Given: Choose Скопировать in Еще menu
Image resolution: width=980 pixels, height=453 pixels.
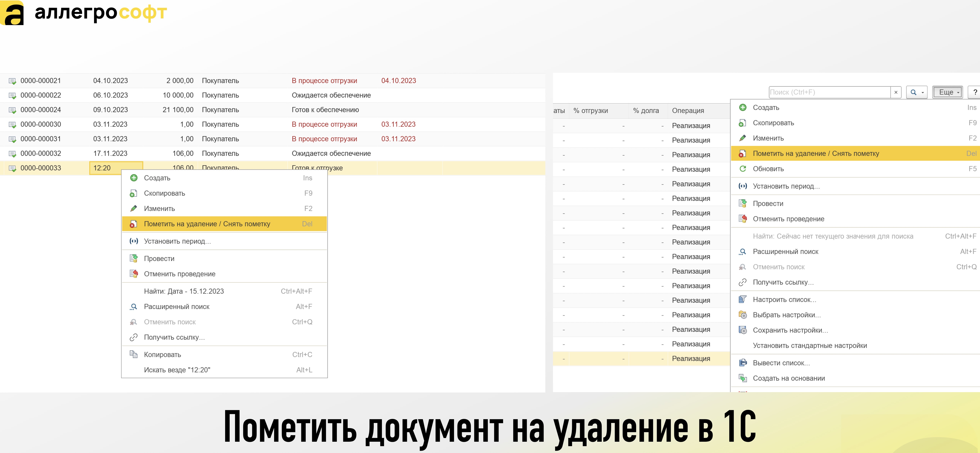Looking at the screenshot, I should tap(855, 123).
